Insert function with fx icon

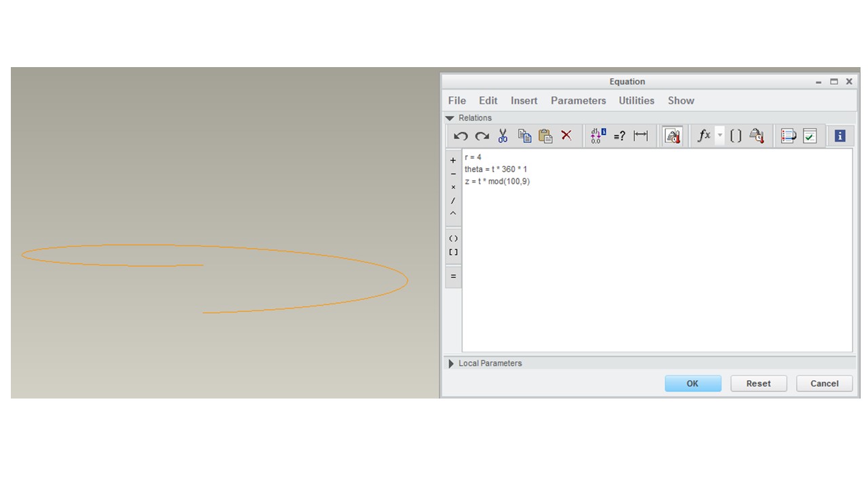pos(704,136)
